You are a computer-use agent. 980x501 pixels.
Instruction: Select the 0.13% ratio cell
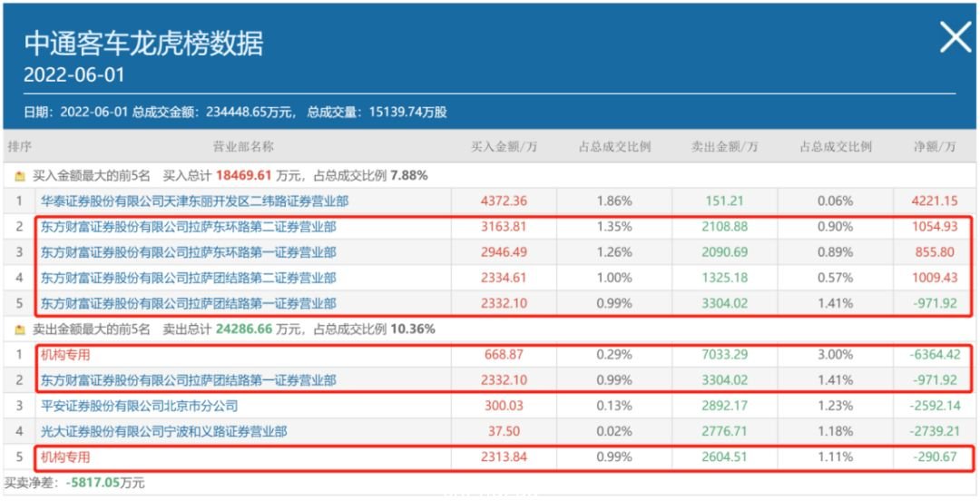point(615,406)
